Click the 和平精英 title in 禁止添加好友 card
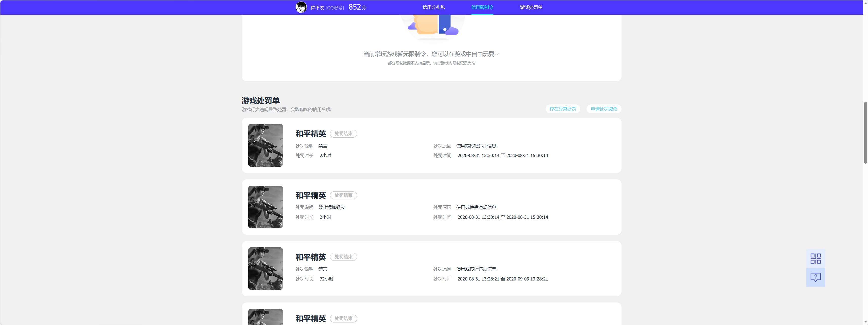868x325 pixels. [x=311, y=195]
